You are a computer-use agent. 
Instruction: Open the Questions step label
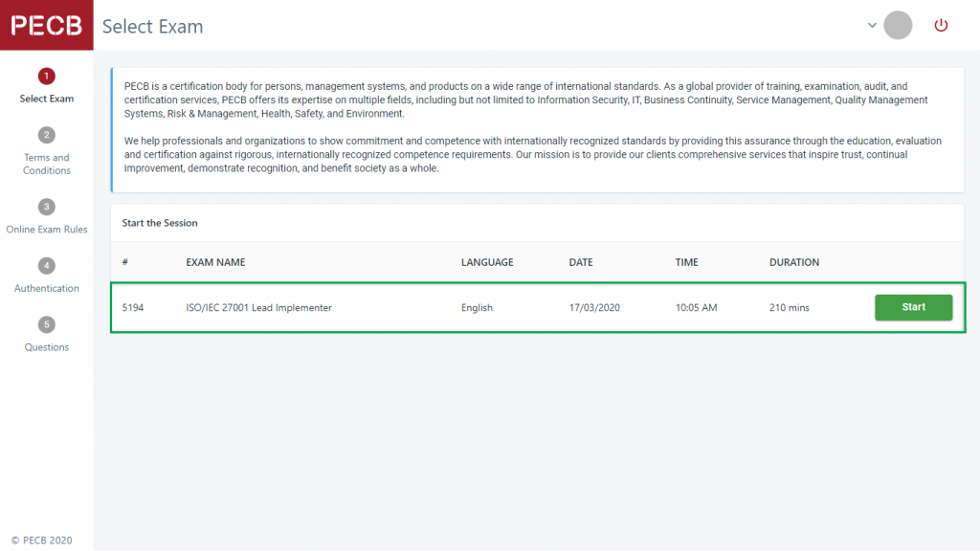click(47, 347)
